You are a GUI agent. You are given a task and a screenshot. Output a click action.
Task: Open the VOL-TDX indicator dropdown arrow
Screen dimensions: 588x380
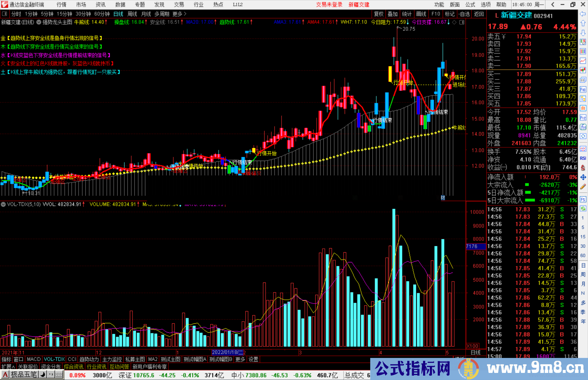pos(3,204)
